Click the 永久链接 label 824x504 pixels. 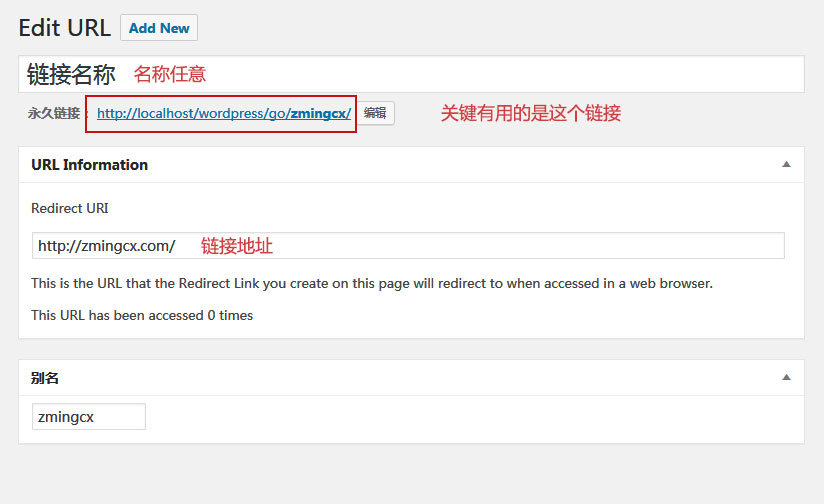click(x=54, y=113)
